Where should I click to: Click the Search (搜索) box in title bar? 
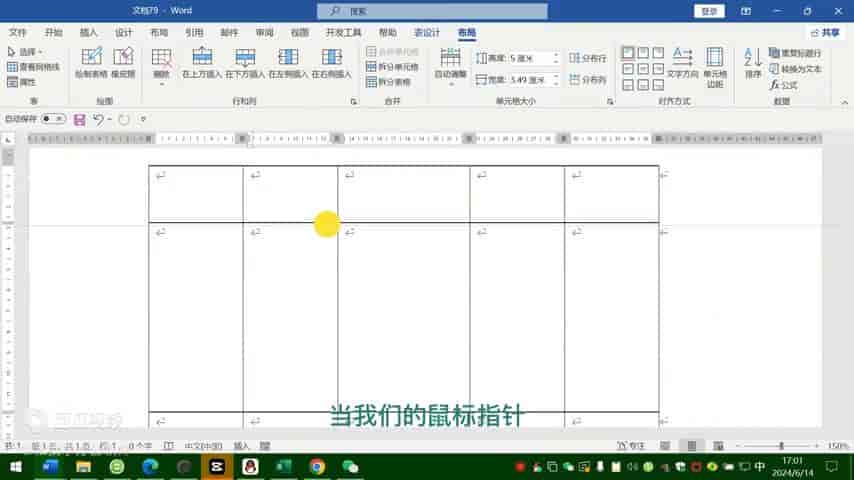tap(432, 11)
